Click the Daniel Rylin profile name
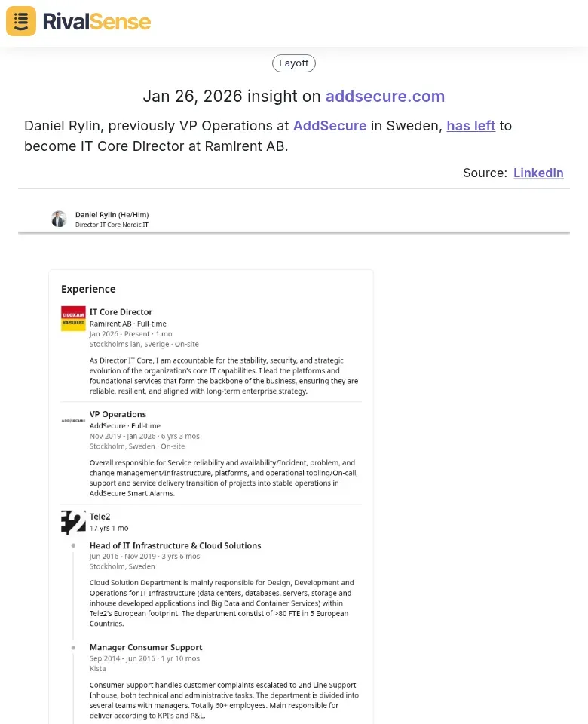 (96, 215)
